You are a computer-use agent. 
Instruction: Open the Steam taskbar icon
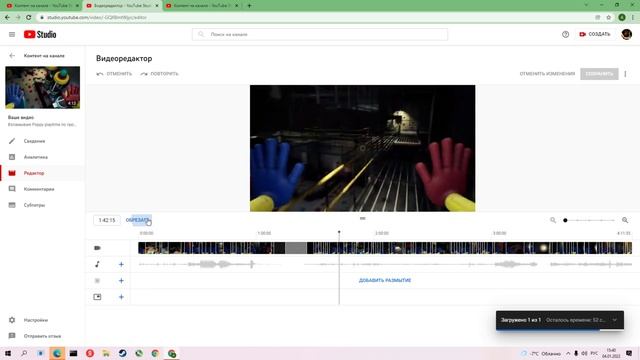(x=122, y=353)
